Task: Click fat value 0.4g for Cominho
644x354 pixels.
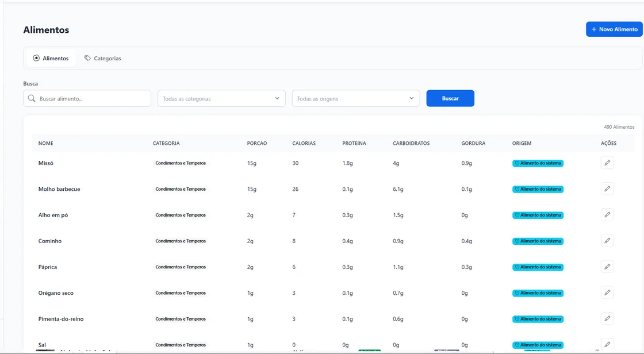Action: pos(466,241)
